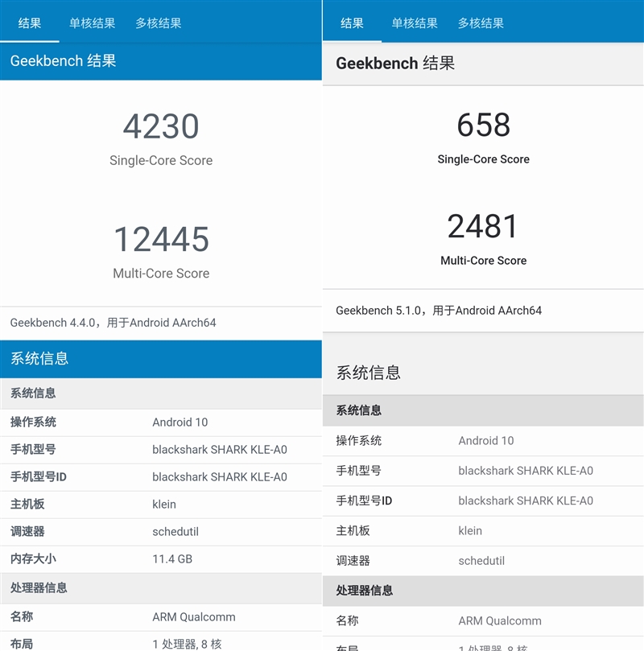Click ARM Qualcomm value in Geekbench 4 panel

click(193, 617)
